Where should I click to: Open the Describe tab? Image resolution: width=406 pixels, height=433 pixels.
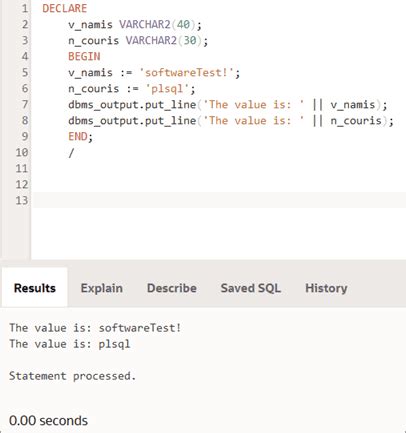[172, 288]
